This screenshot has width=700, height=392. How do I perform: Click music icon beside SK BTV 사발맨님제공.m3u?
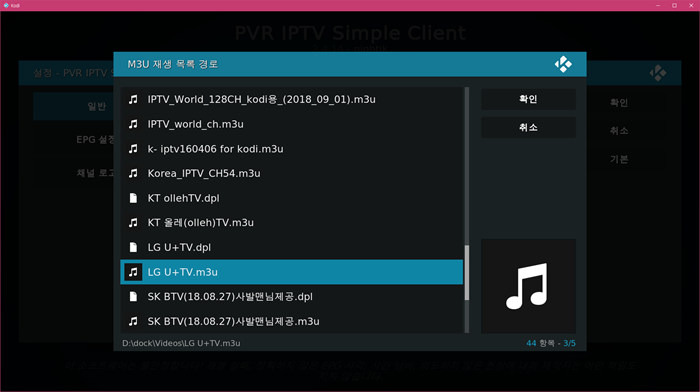133,321
